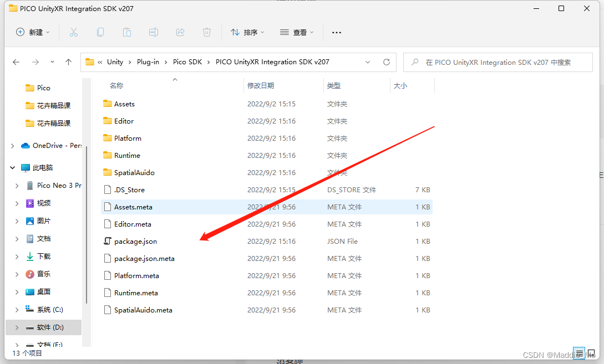Navigate to Pico SDK in breadcrumb
The height and width of the screenshot is (364, 604).
click(x=187, y=62)
